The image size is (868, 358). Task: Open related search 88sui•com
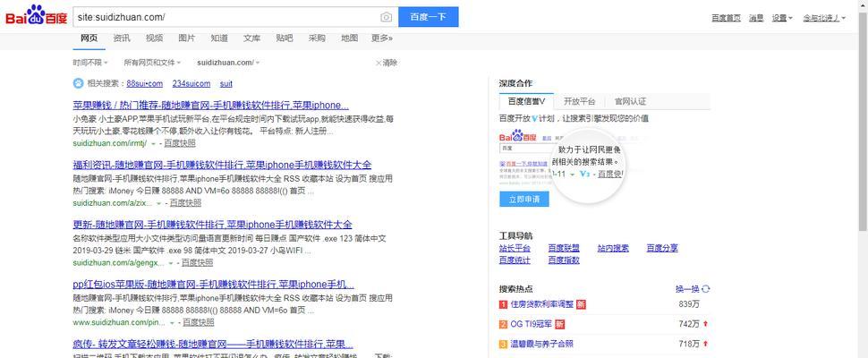pos(144,83)
